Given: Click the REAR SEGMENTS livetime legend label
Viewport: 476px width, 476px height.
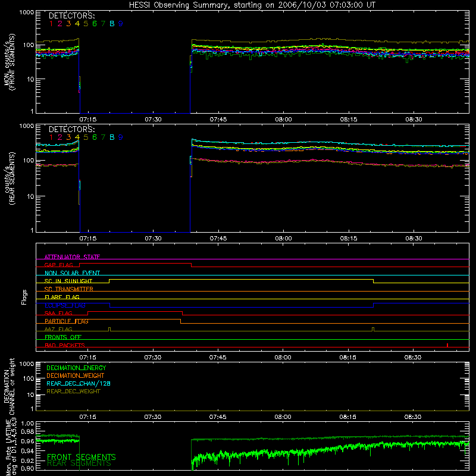Looking at the screenshot, I should (x=79, y=464).
